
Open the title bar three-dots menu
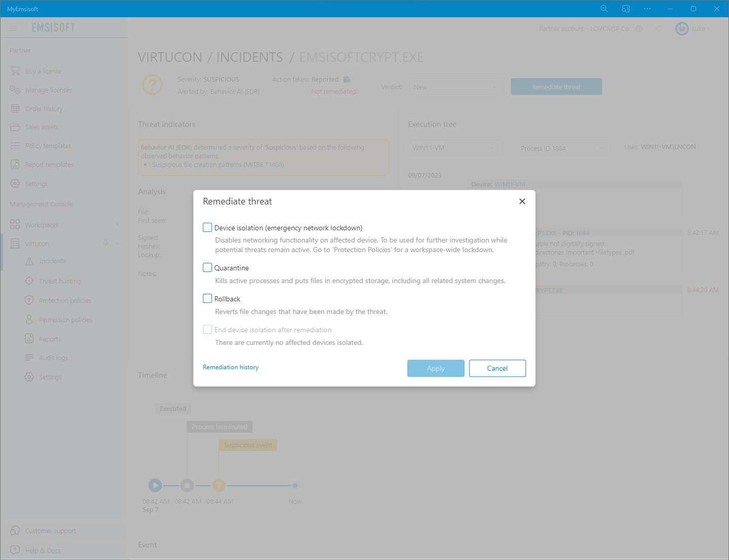pos(647,9)
